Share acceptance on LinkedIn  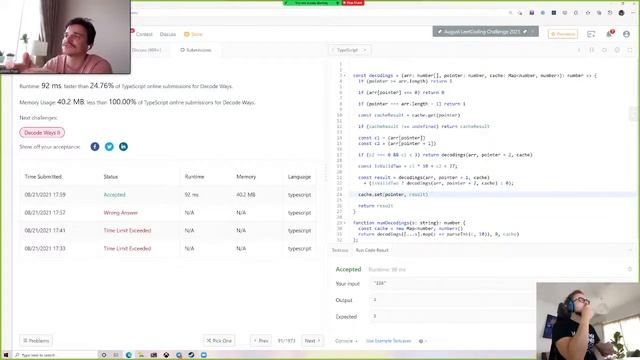pos(123,147)
